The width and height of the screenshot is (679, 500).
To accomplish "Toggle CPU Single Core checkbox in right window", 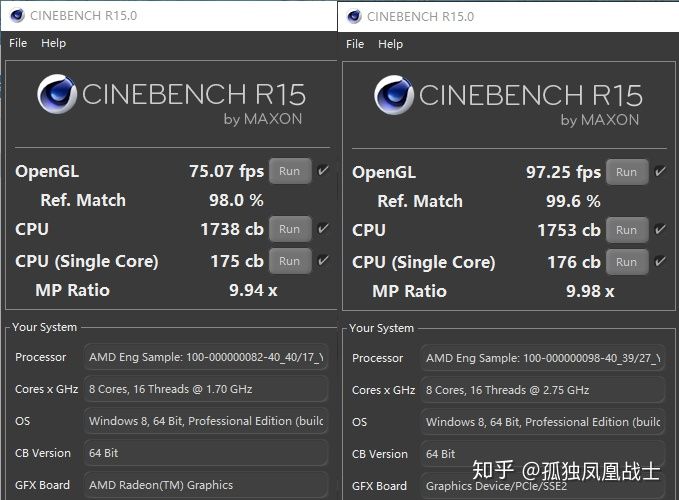I will point(660,261).
